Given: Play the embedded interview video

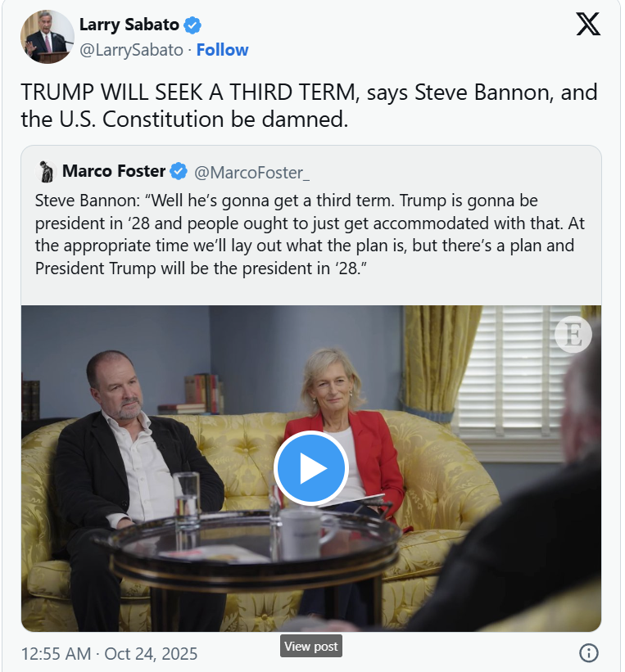Looking at the screenshot, I should (x=311, y=468).
